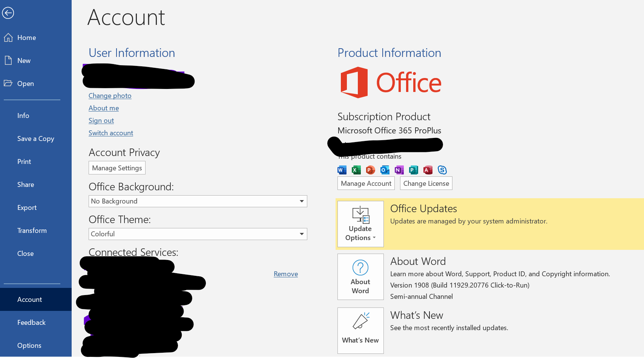
Task: Click the Home house icon in sidebar
Action: pyautogui.click(x=8, y=38)
